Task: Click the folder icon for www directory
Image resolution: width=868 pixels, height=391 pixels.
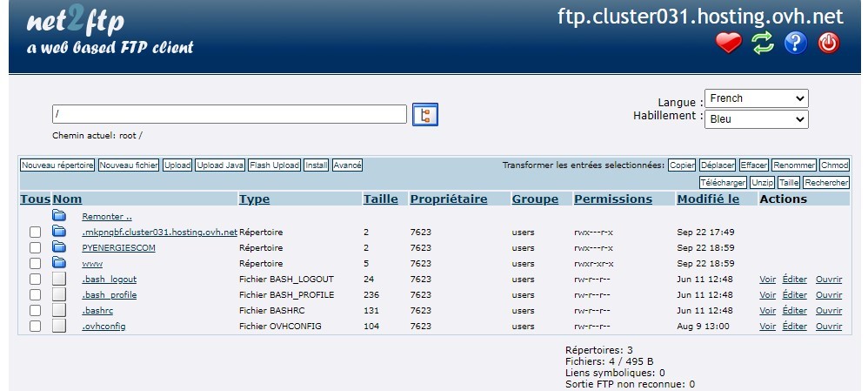Action: (59, 263)
